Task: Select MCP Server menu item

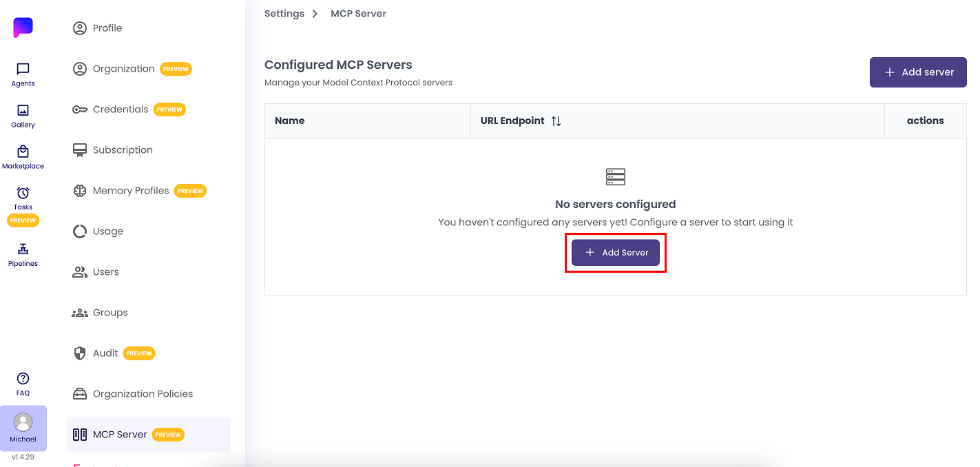Action: (149, 435)
